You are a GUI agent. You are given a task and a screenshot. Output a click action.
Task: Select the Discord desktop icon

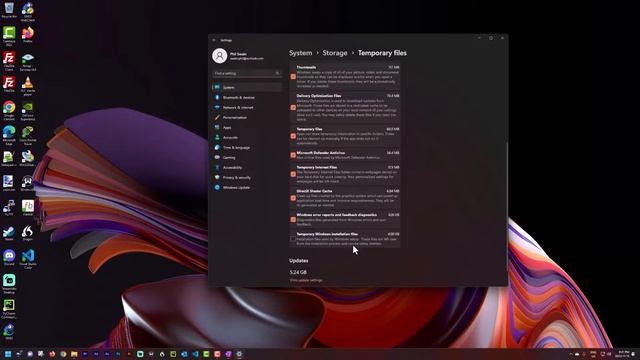[9, 258]
